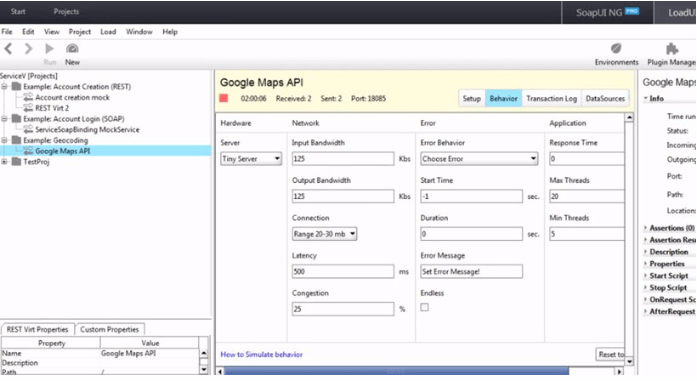Expand the Assertions (0) section
Viewport: 697px width, 381px height.
[x=645, y=228]
